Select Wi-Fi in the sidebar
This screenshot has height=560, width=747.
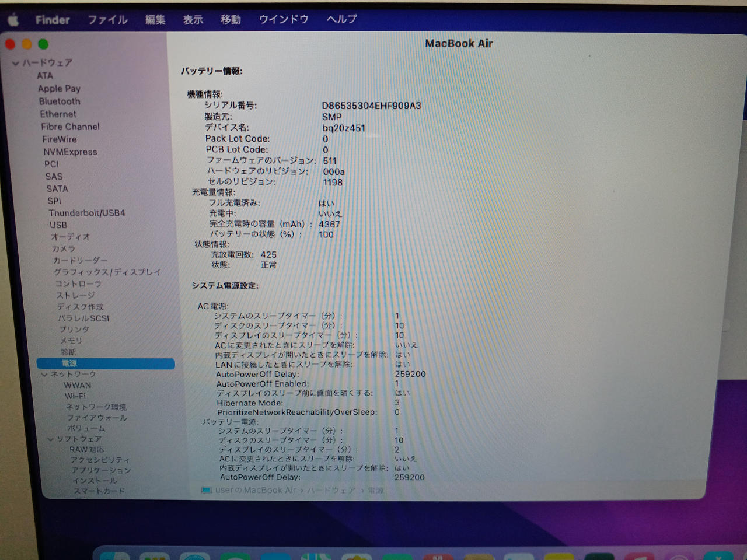point(75,396)
